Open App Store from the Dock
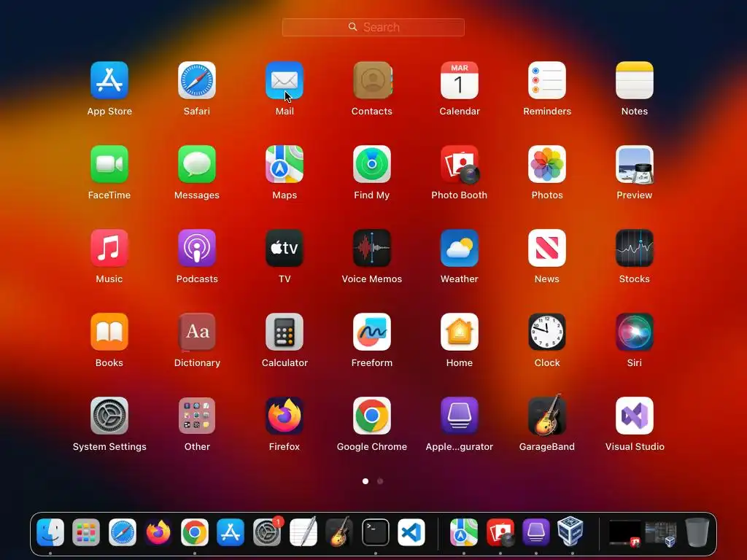 [231, 532]
